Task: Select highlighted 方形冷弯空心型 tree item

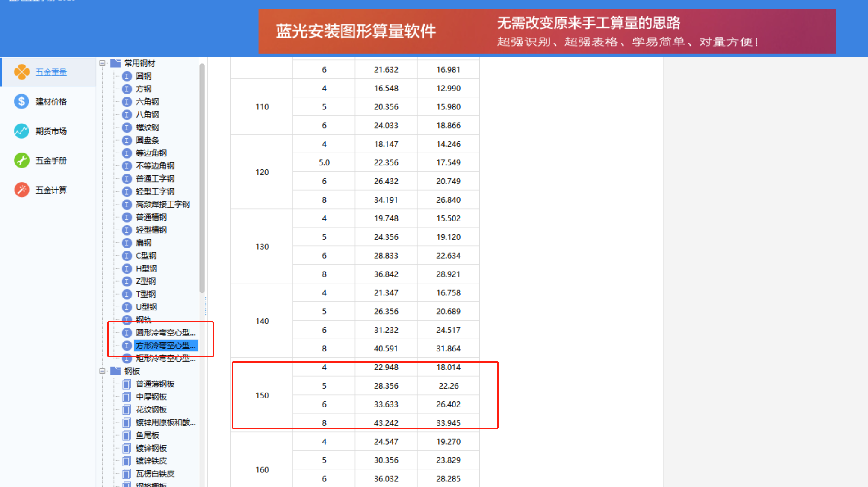Action: (x=166, y=345)
